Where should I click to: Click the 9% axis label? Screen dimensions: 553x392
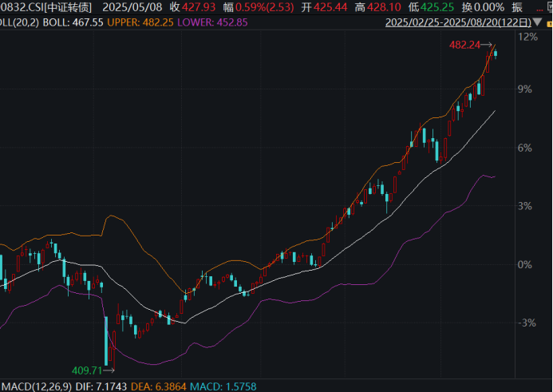[x=525, y=89]
